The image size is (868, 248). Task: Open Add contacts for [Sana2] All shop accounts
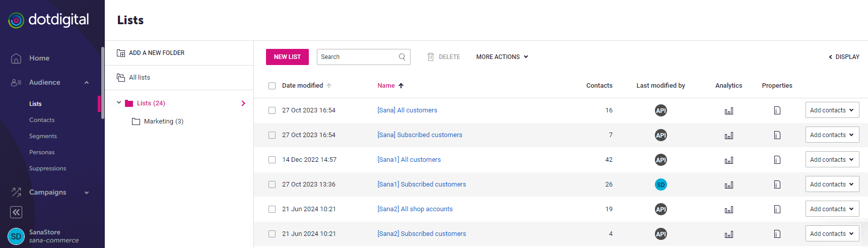(832, 209)
